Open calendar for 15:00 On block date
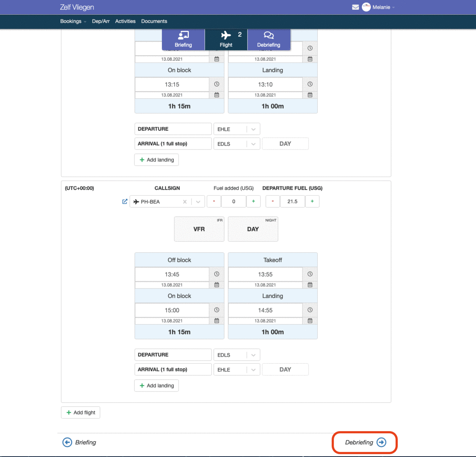Image resolution: width=476 pixels, height=457 pixels. pyautogui.click(x=217, y=321)
